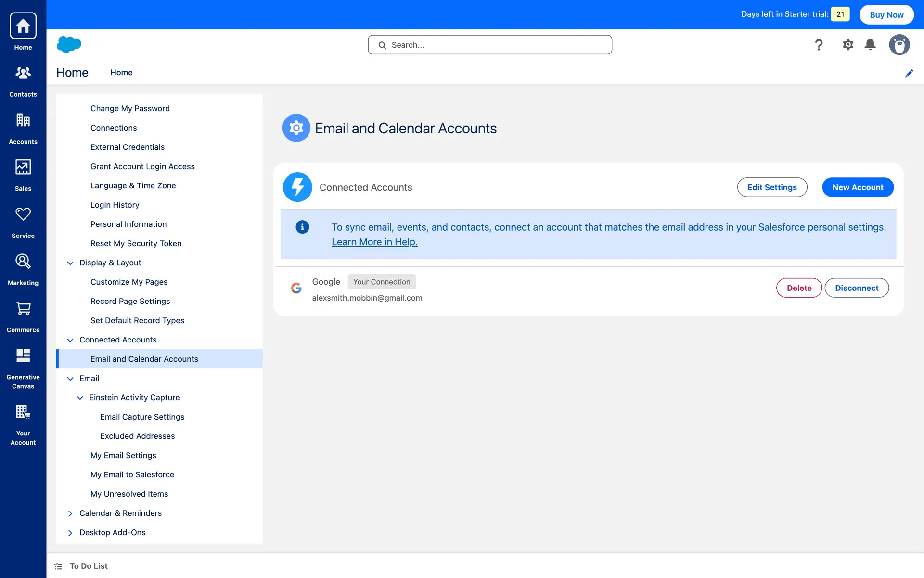This screenshot has width=924, height=578.
Task: Open the Learn More in Help link
Action: click(x=374, y=242)
